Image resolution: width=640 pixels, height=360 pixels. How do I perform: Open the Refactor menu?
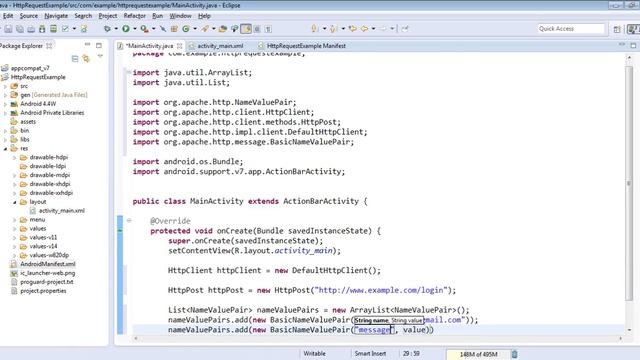(x=134, y=16)
